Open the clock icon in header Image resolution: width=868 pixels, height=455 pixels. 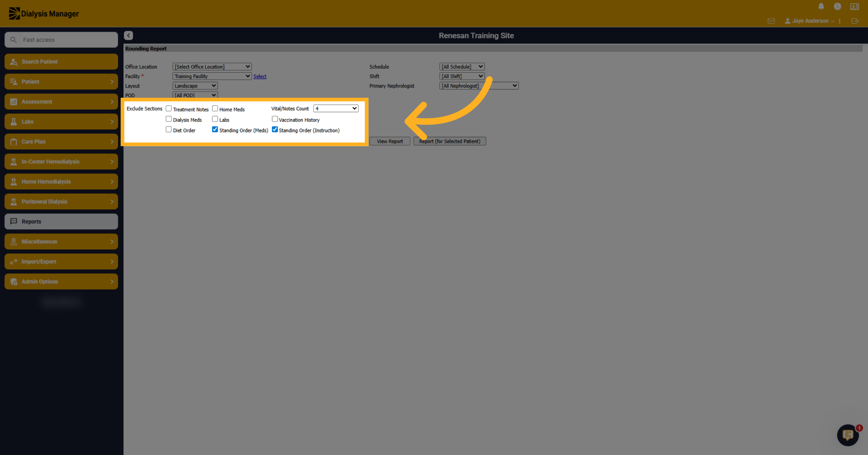[837, 7]
